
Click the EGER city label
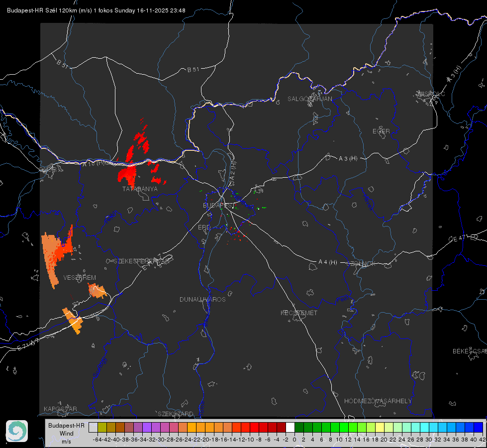point(381,131)
